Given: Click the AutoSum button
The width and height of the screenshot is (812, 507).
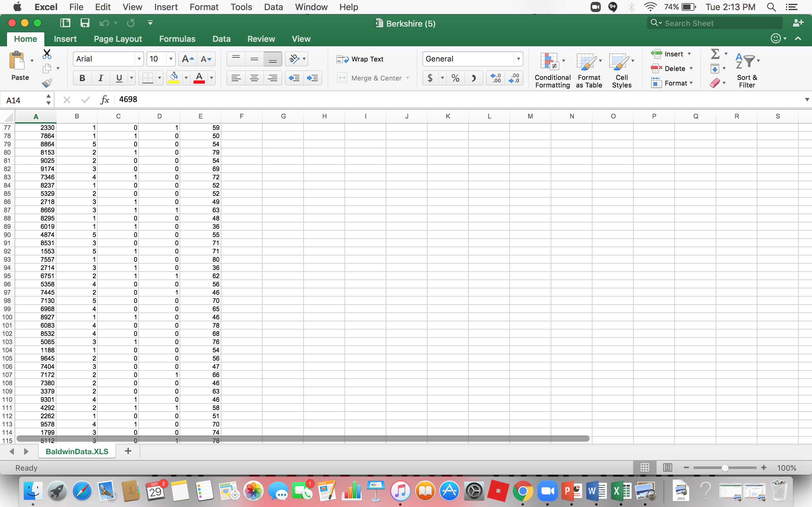Looking at the screenshot, I should [x=715, y=53].
